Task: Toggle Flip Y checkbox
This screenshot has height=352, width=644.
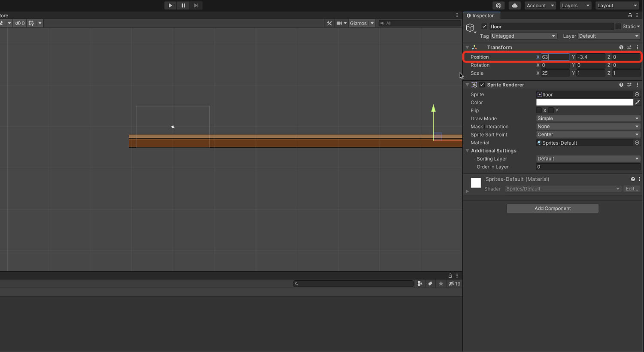Action: pyautogui.click(x=551, y=111)
